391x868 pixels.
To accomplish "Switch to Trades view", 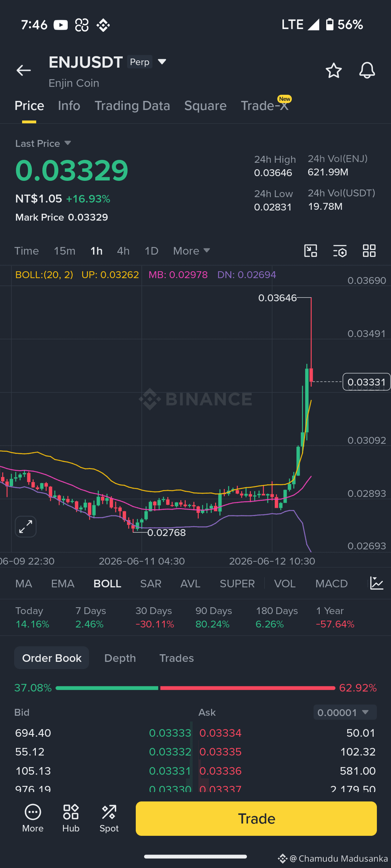I will [176, 658].
